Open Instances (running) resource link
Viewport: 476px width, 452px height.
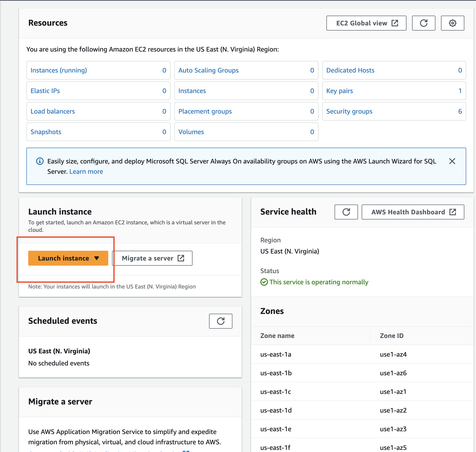(x=59, y=70)
